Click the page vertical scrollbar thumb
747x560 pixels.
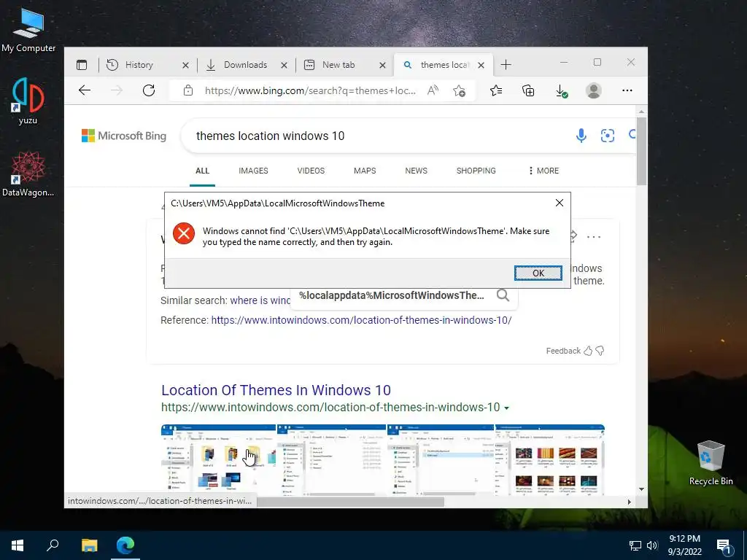pos(641,151)
